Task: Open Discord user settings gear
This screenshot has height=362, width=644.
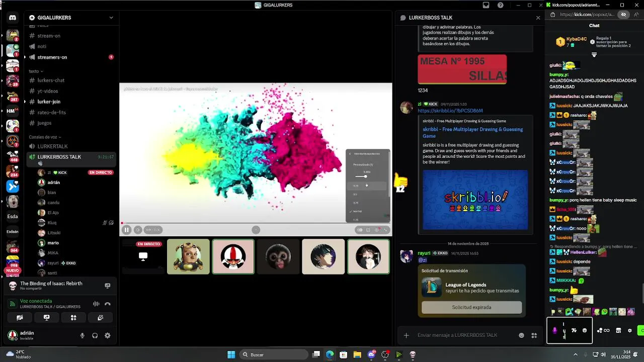Action: [107, 335]
